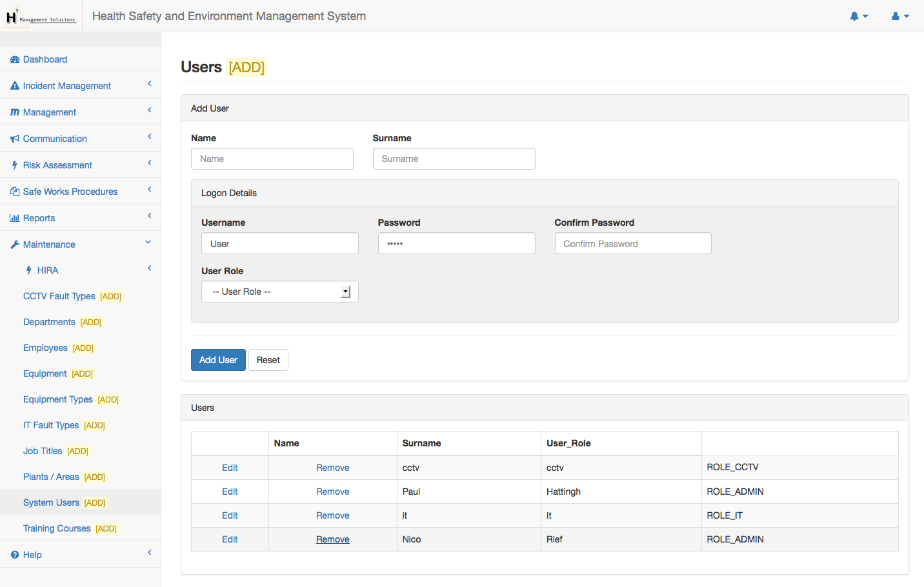Click the Risk Assessment lightning icon
924x587 pixels.
[15, 165]
